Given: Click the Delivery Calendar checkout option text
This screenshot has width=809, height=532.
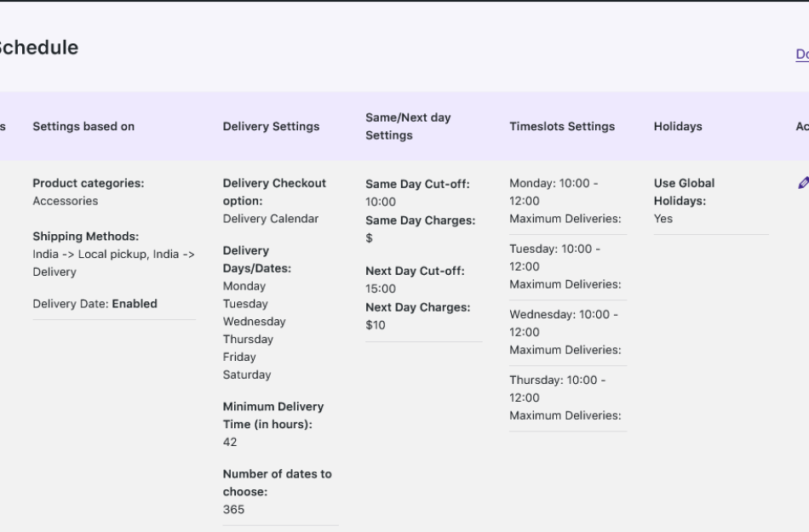Looking at the screenshot, I should (271, 218).
